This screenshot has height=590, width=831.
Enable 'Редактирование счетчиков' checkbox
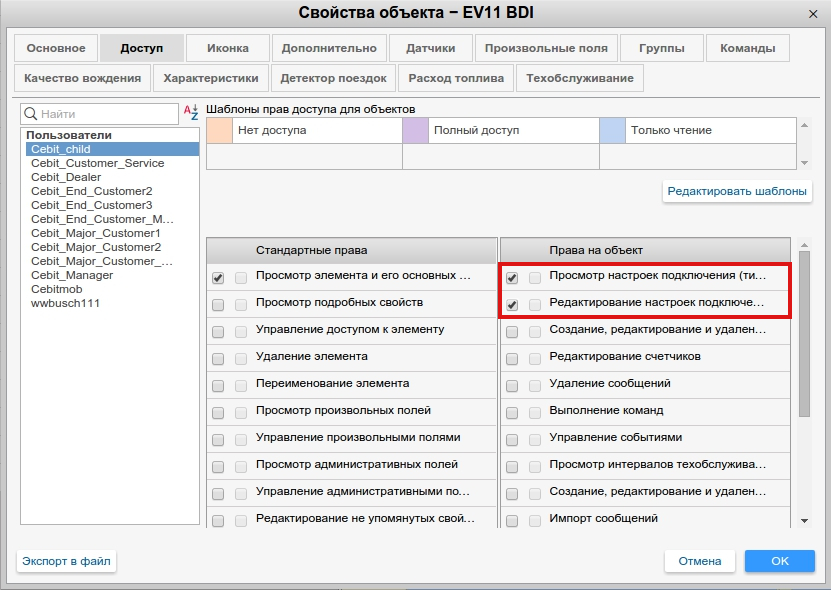click(513, 358)
